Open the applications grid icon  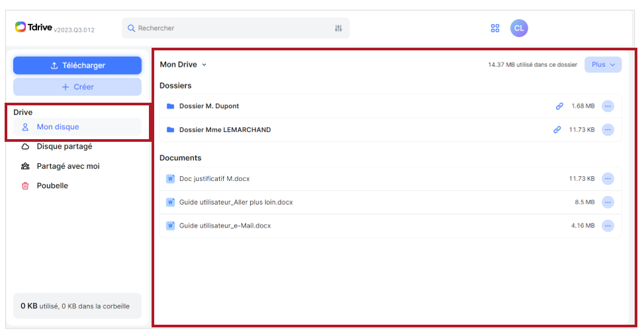click(x=495, y=28)
